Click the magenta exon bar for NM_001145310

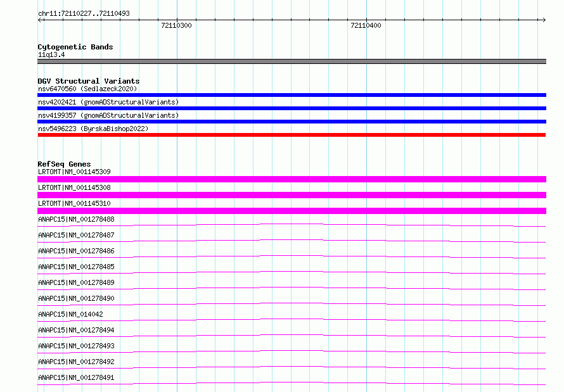292,210
